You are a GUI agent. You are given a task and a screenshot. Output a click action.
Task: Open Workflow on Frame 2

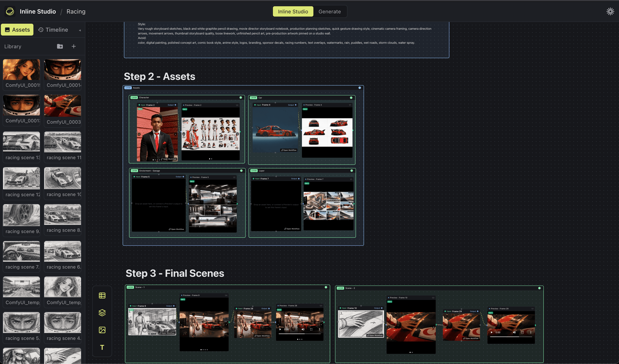tap(169, 159)
